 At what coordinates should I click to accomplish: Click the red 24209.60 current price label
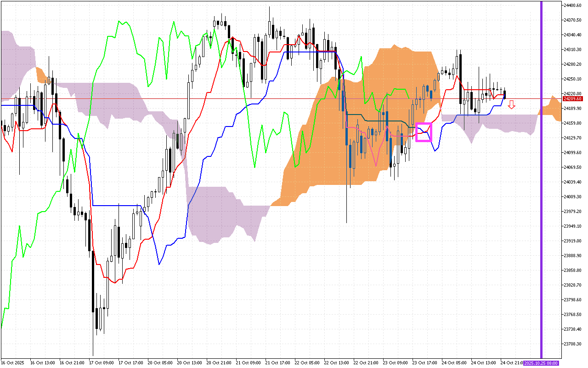click(572, 99)
